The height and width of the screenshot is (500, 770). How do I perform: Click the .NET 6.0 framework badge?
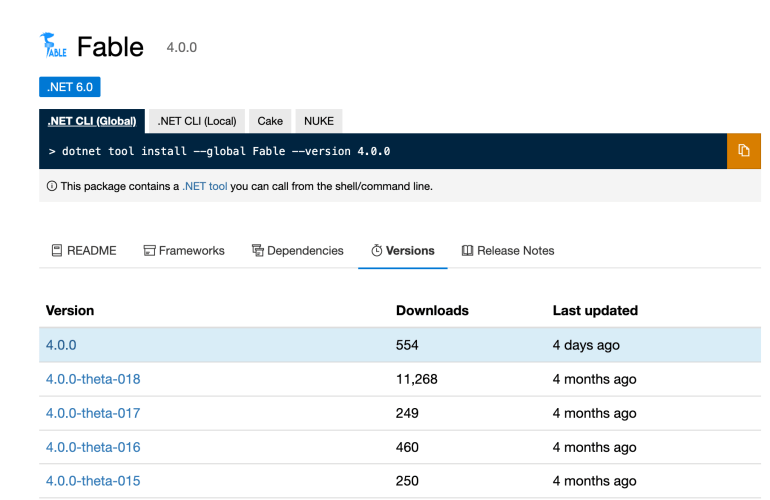point(70,87)
